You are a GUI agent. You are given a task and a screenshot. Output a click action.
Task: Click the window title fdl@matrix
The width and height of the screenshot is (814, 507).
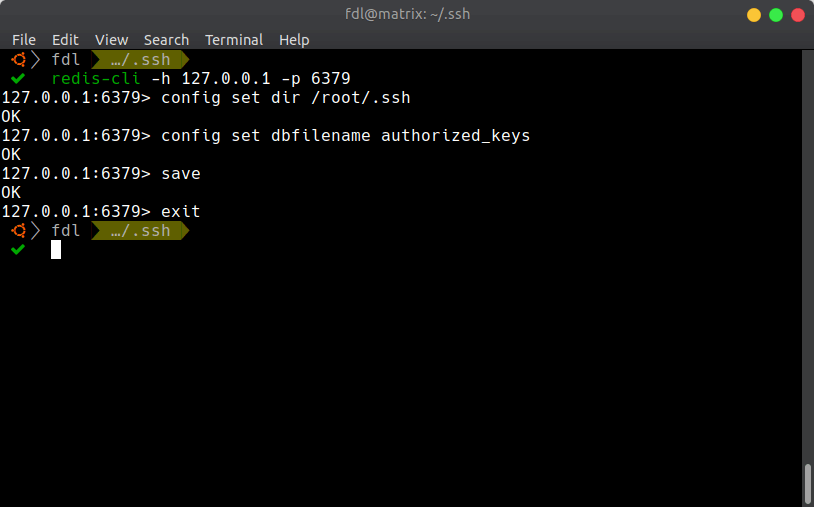click(x=407, y=14)
